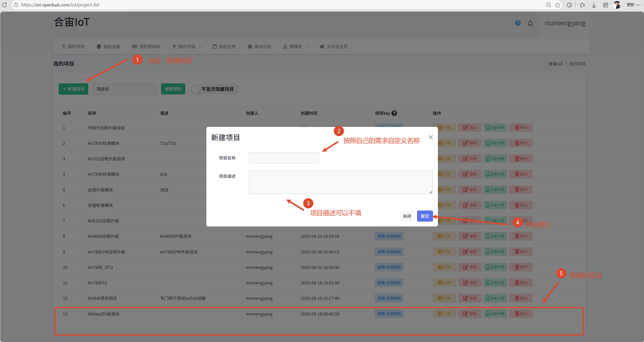The width and height of the screenshot is (644, 342).
Task: Open the 我的项目 menu item
Action: click(x=73, y=47)
